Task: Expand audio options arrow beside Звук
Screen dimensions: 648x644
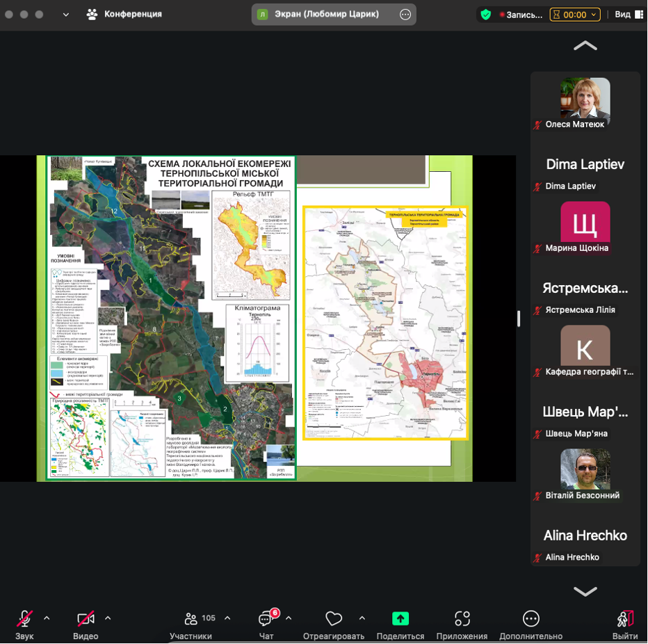Action: pos(47,618)
